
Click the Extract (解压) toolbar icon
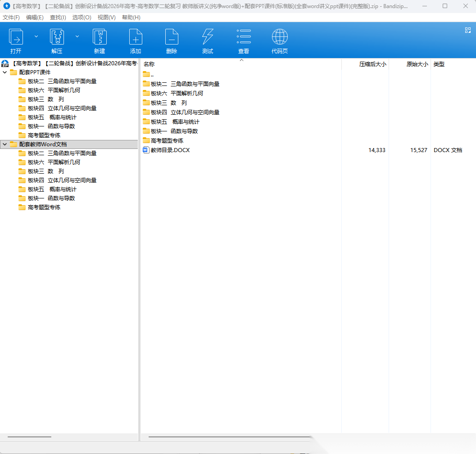point(57,37)
